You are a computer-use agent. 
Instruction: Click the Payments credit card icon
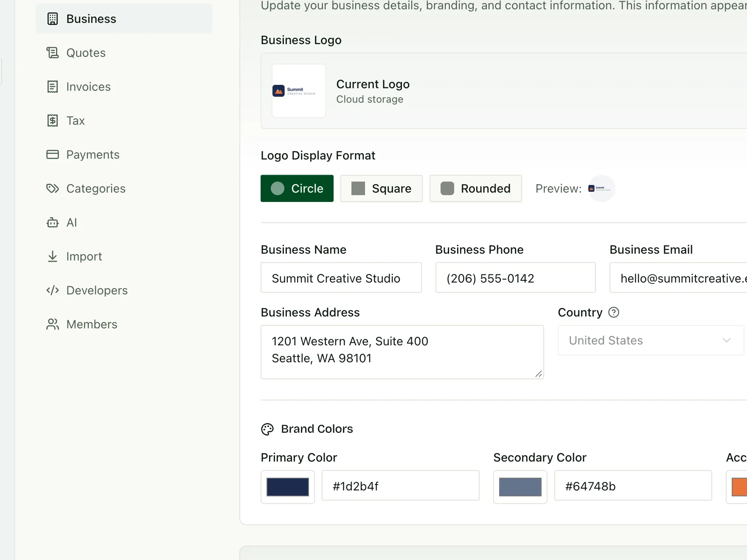[x=53, y=154]
